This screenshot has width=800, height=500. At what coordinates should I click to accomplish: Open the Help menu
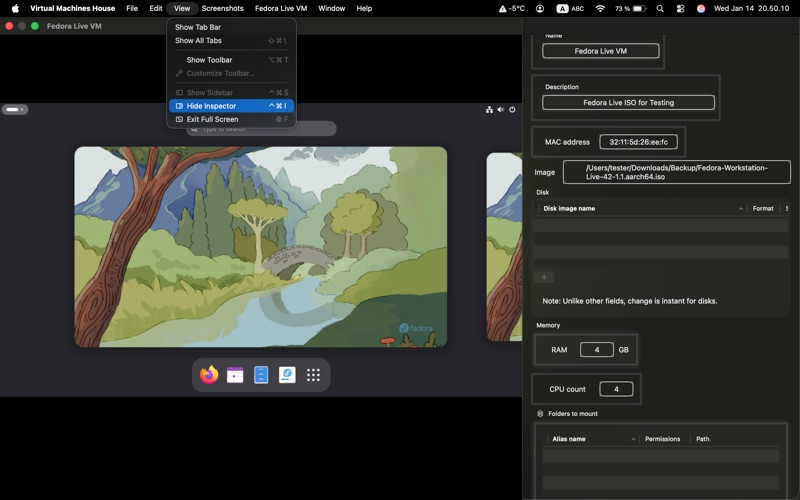coord(364,8)
